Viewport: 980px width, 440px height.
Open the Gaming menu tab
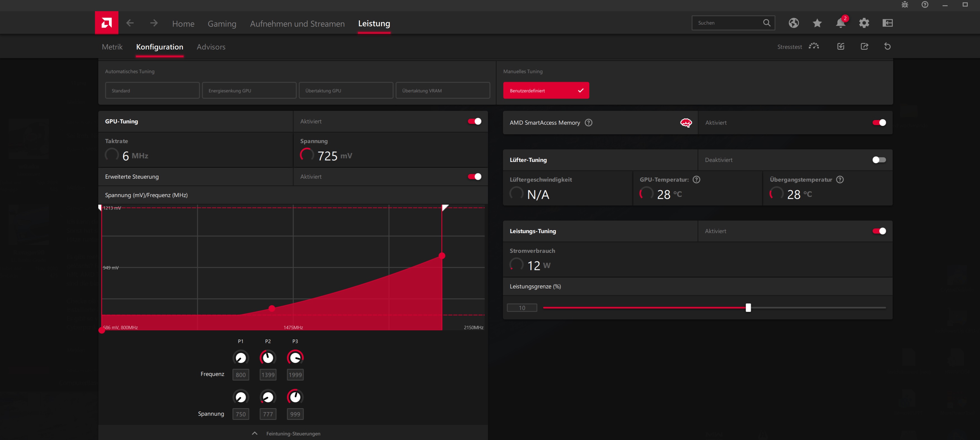pyautogui.click(x=222, y=23)
